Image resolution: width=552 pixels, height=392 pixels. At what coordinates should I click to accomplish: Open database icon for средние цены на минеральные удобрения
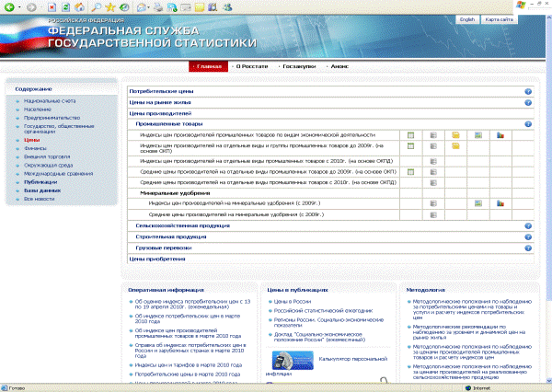(433, 214)
